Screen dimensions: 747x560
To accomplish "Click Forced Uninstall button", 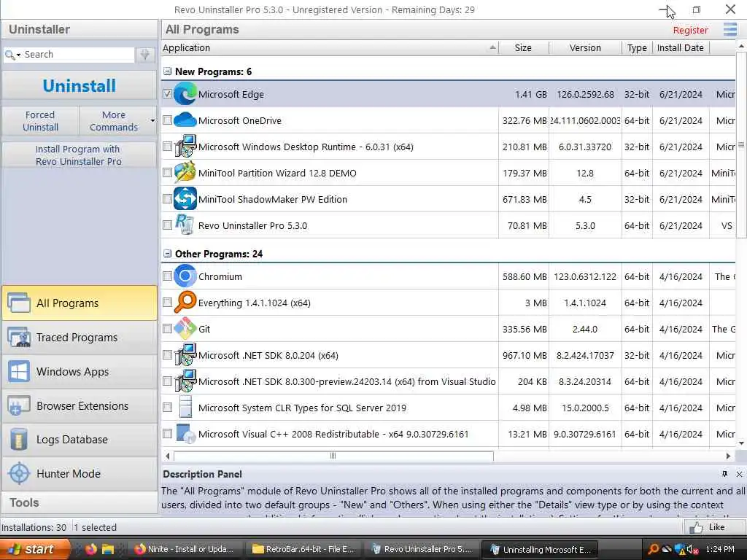I will (41, 121).
